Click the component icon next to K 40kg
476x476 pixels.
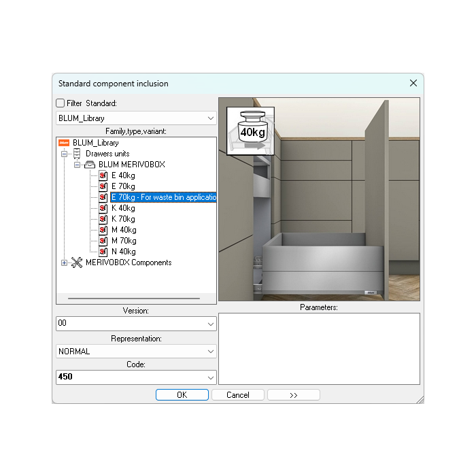click(x=103, y=208)
